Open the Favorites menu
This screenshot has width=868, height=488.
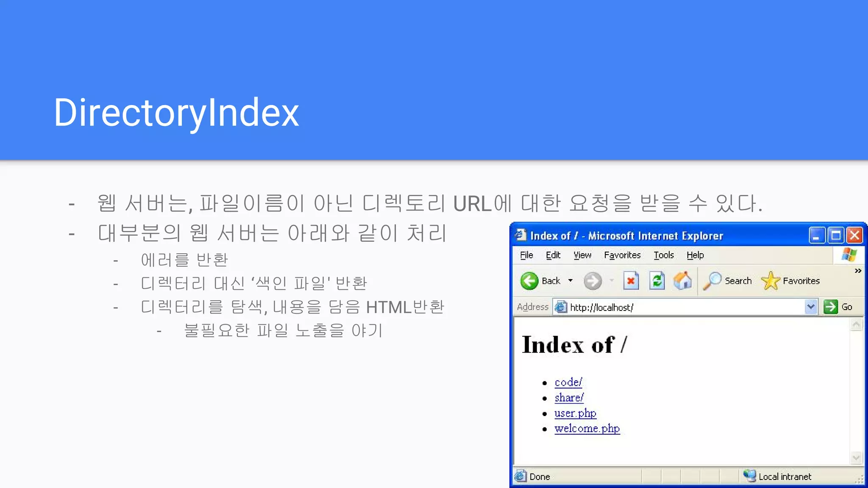point(622,255)
